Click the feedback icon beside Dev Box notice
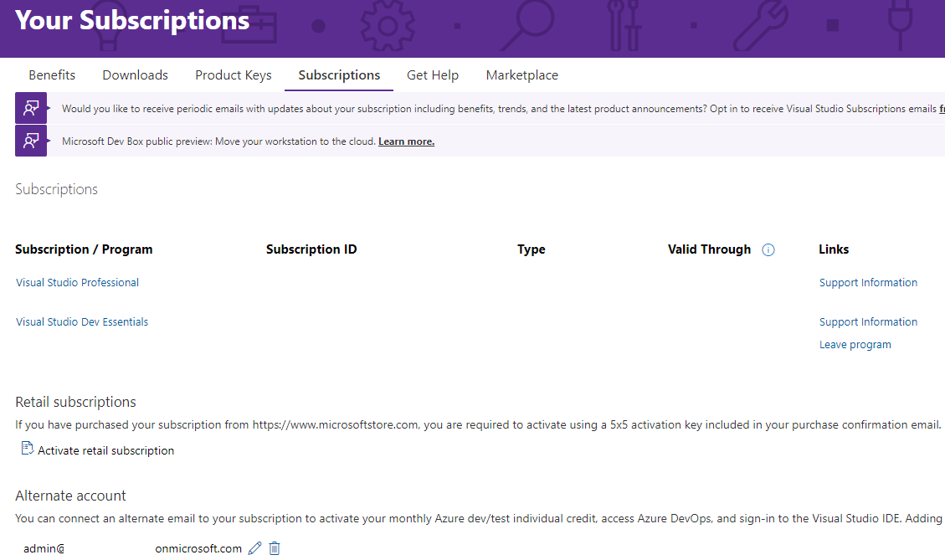945x560 pixels. (31, 141)
